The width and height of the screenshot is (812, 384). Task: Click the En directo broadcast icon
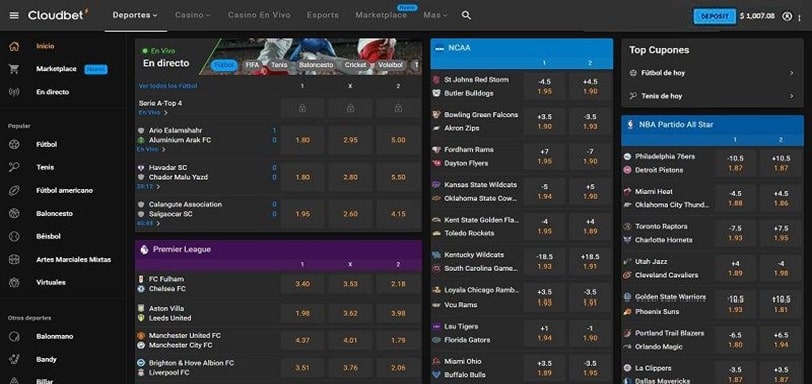[14, 92]
